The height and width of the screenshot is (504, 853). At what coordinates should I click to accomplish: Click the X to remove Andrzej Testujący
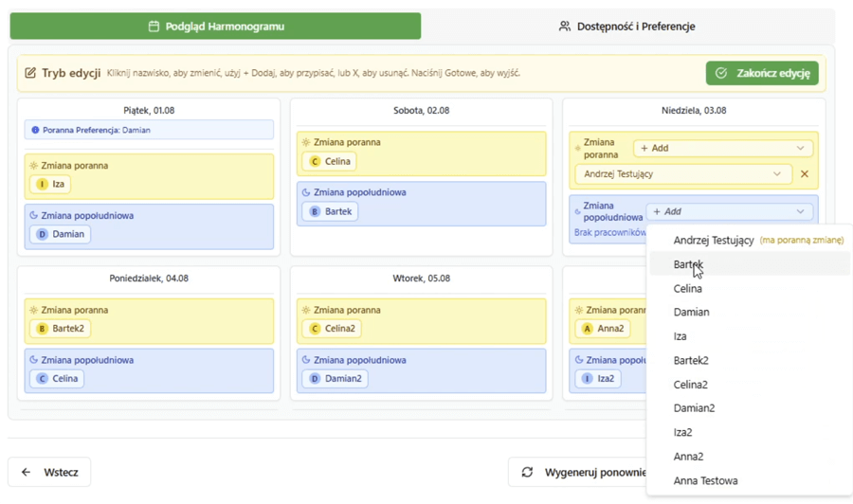pos(805,174)
